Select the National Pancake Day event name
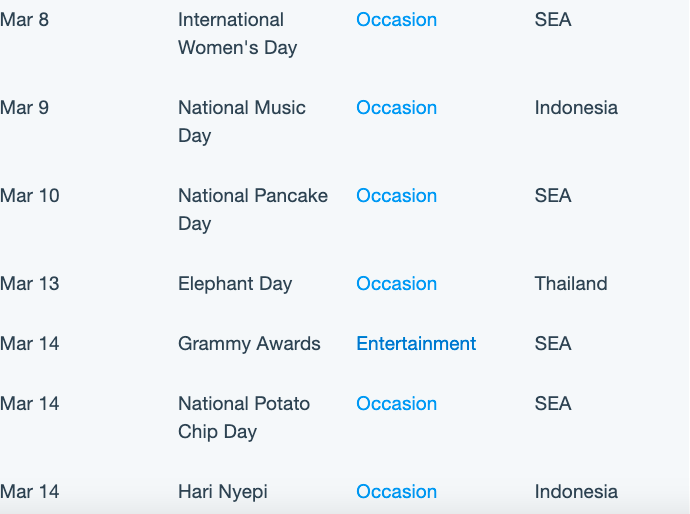The width and height of the screenshot is (690, 514). click(x=253, y=210)
